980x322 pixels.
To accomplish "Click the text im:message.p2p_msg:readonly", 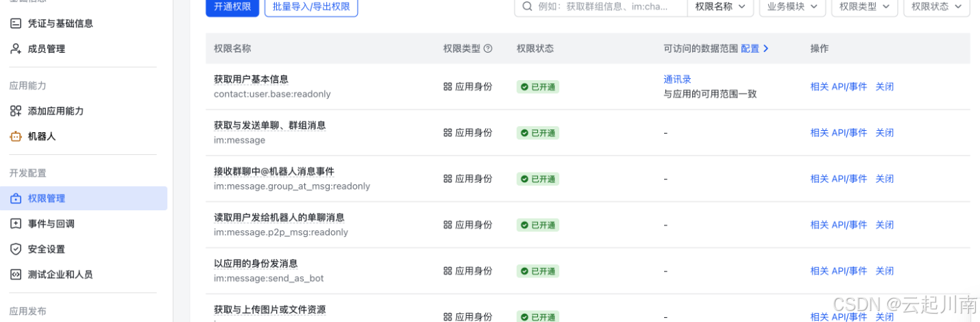I will coord(281,232).
